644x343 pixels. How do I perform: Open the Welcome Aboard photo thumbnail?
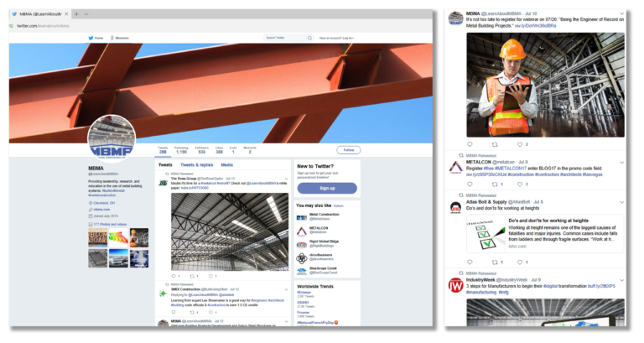pos(98,237)
